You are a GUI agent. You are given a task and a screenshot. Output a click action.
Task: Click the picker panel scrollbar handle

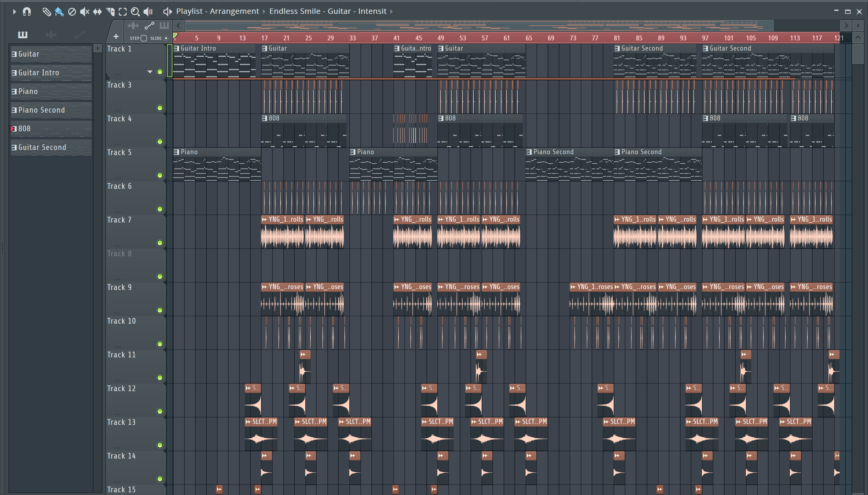pos(98,48)
